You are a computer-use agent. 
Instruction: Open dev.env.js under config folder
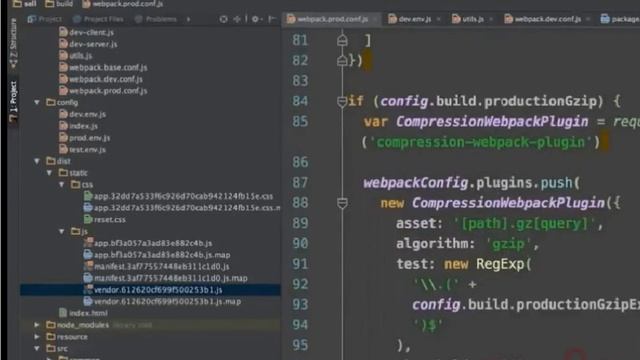(x=87, y=114)
